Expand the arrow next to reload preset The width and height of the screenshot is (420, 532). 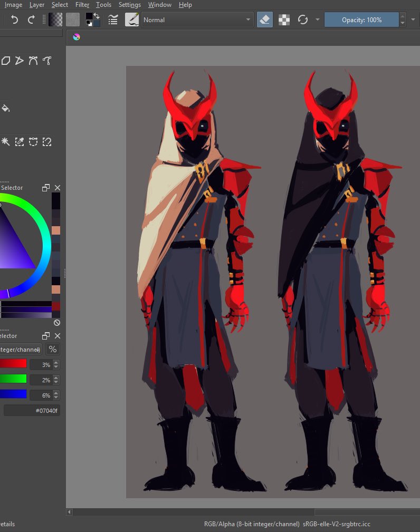318,20
